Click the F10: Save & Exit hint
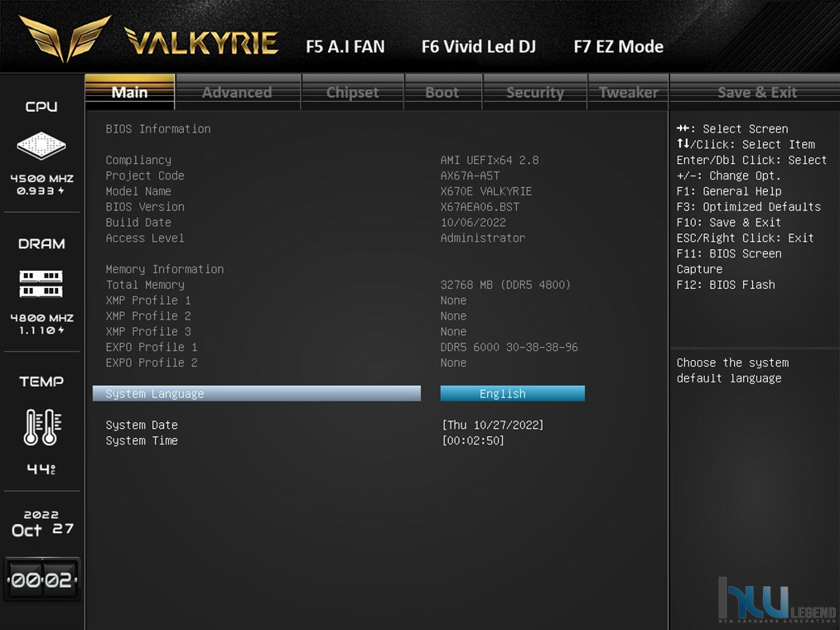Screen dimensions: 840x630 (729, 222)
